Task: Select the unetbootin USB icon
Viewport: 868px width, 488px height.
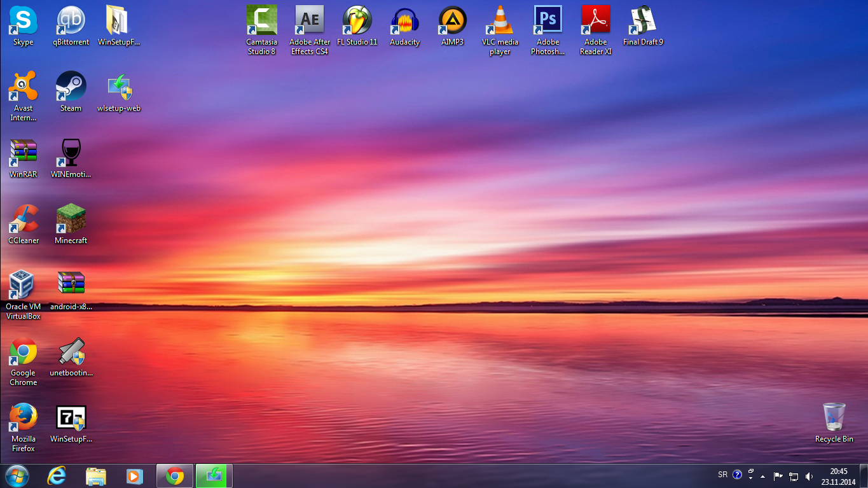Action: coord(71,356)
